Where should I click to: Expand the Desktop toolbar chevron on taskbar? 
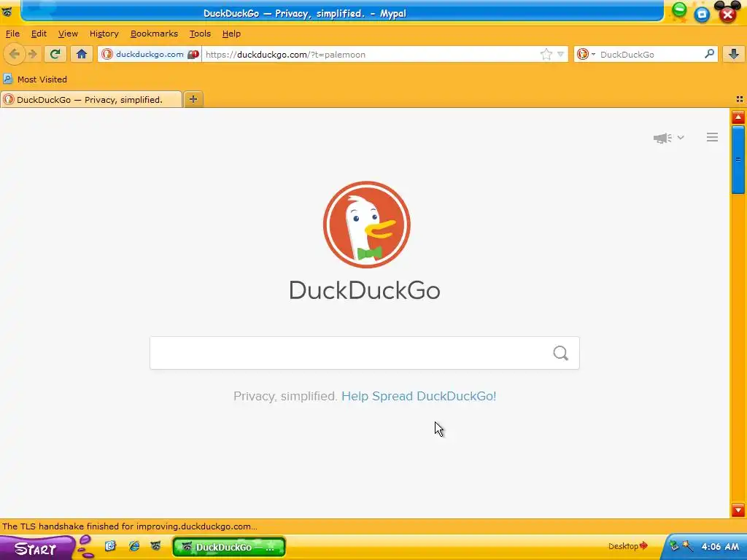coord(643,545)
